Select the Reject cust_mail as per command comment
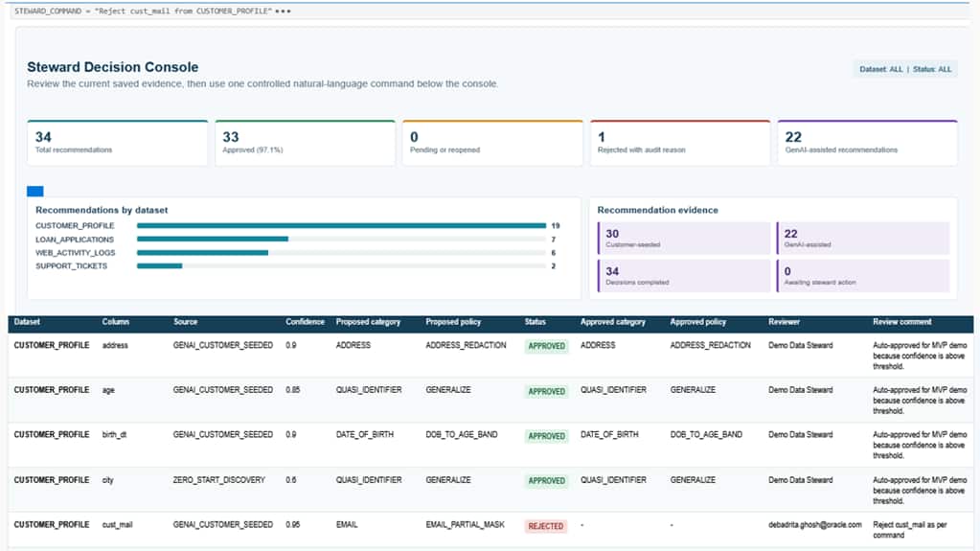 click(x=909, y=530)
